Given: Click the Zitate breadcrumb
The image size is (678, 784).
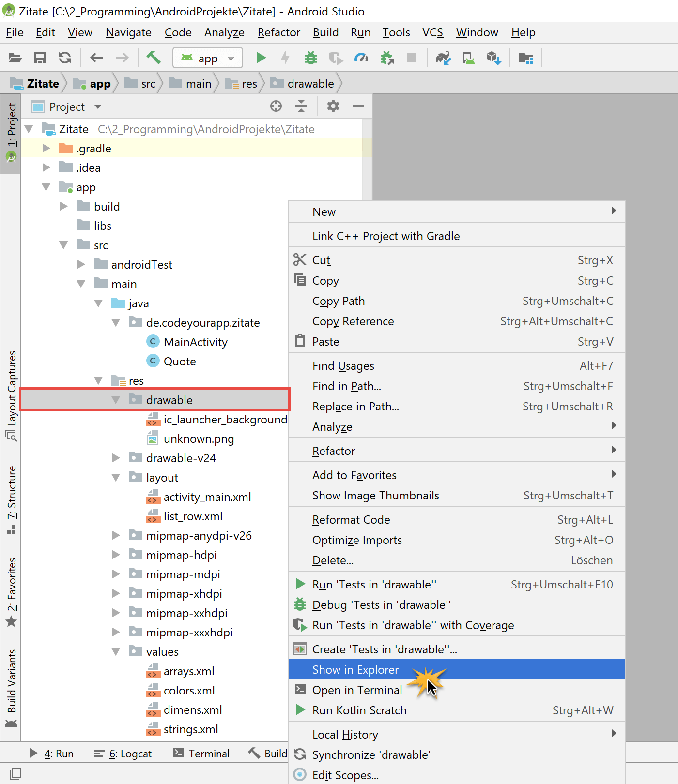Looking at the screenshot, I should tap(35, 83).
